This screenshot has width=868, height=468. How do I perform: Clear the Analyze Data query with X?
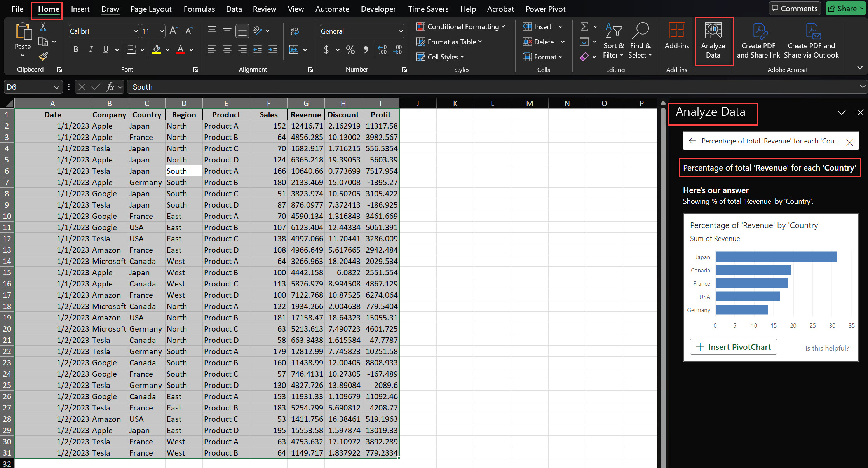coord(850,143)
